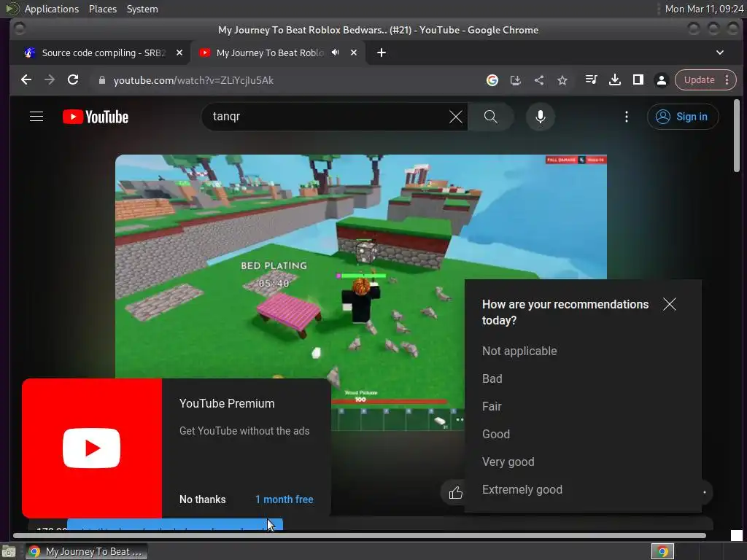Close the My Journey To Beat tab
The image size is (747, 560).
[354, 52]
